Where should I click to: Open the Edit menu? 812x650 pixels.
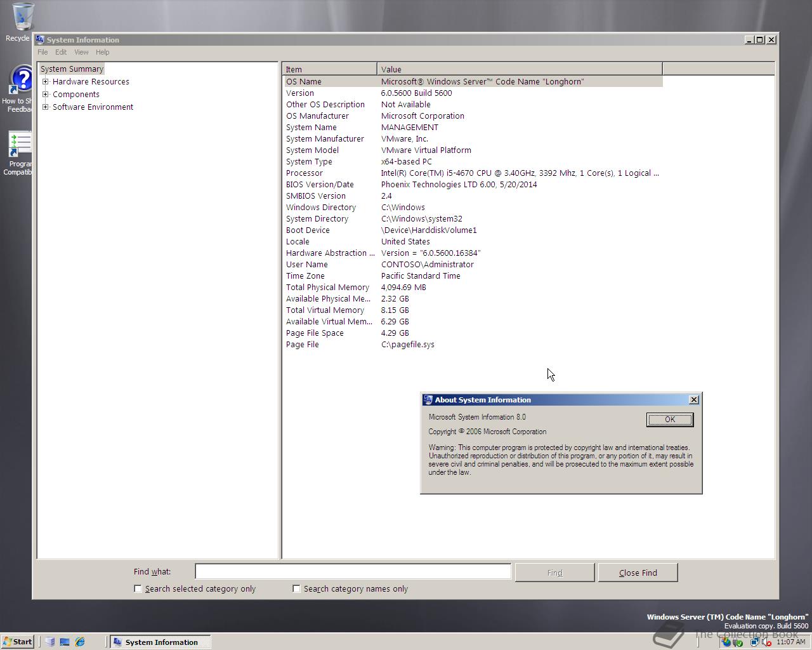coord(61,52)
